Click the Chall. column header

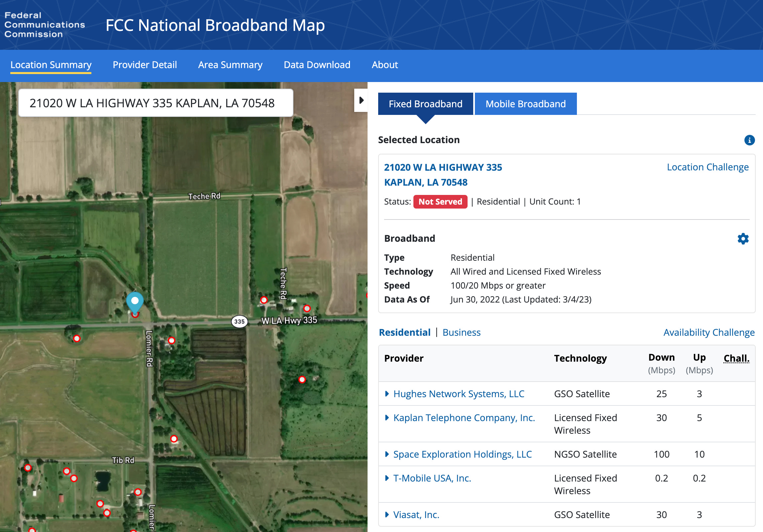736,358
